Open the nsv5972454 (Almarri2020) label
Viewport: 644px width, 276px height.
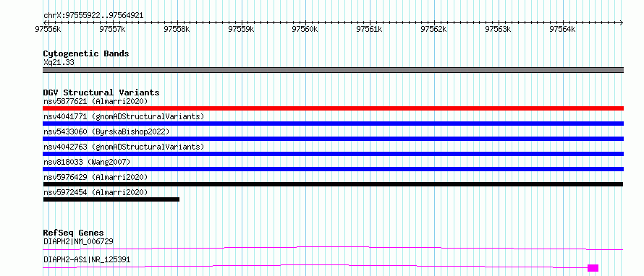point(96,192)
